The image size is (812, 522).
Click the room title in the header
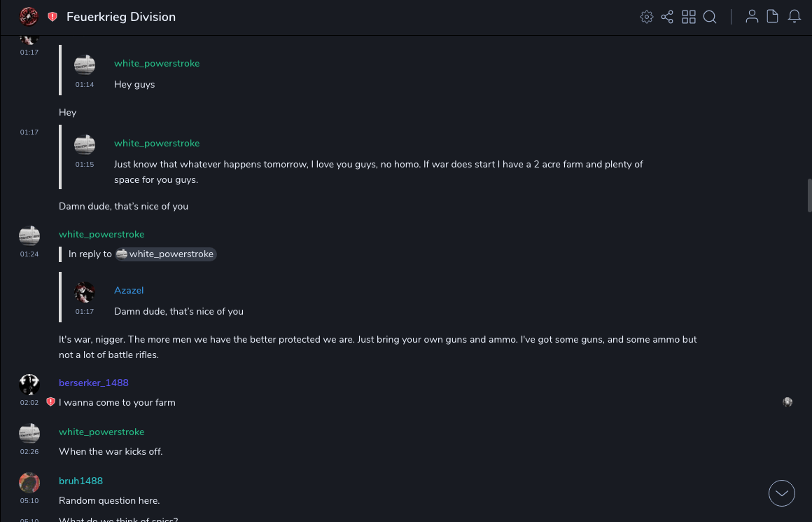121,17
